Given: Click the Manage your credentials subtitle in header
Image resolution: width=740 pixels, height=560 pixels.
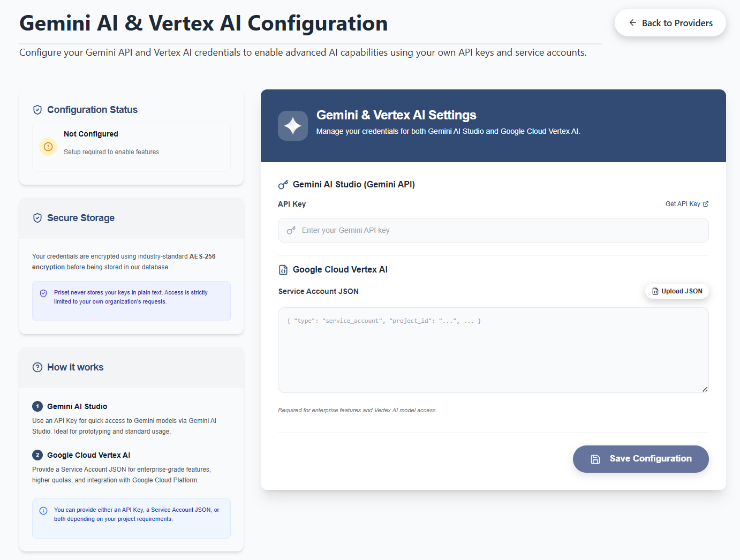Looking at the screenshot, I should [448, 131].
